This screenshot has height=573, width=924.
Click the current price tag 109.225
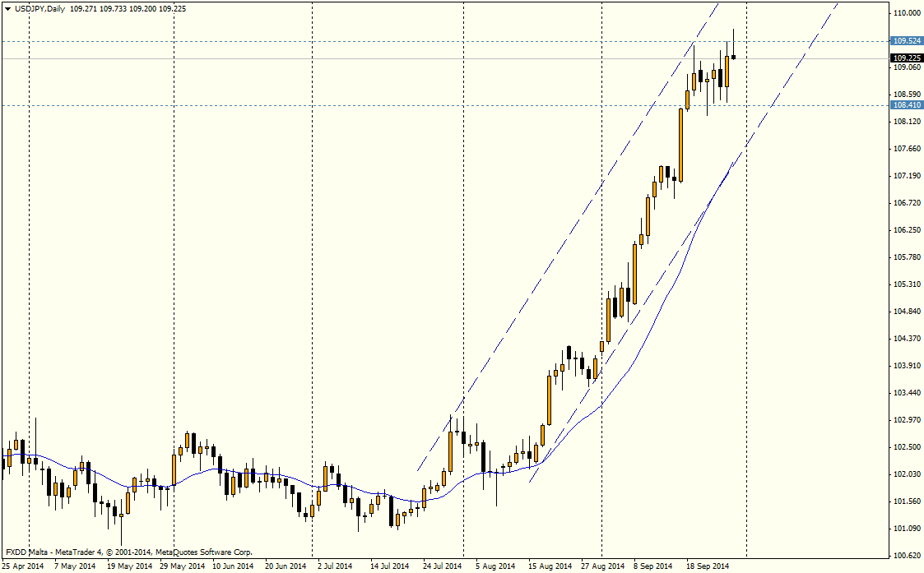(x=907, y=58)
